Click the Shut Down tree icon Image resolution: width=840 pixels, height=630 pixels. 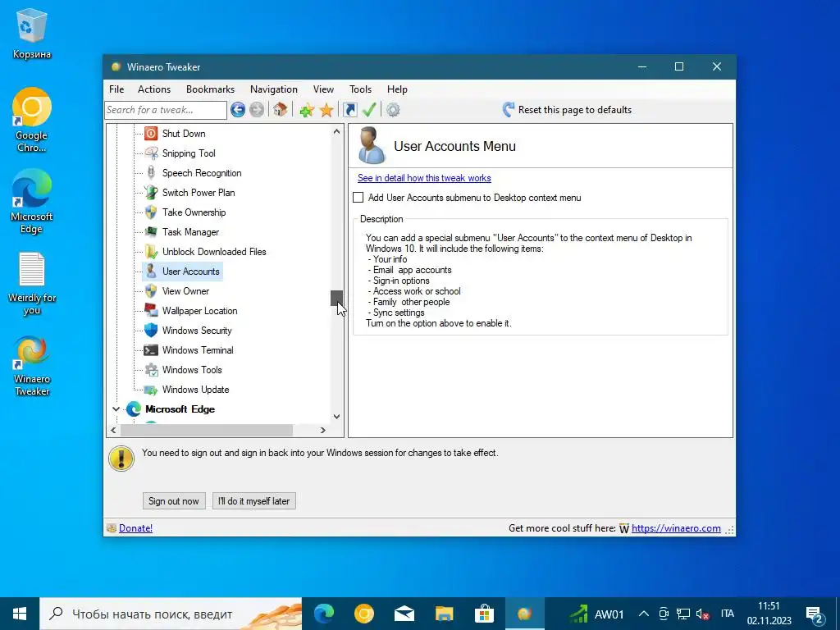click(151, 134)
